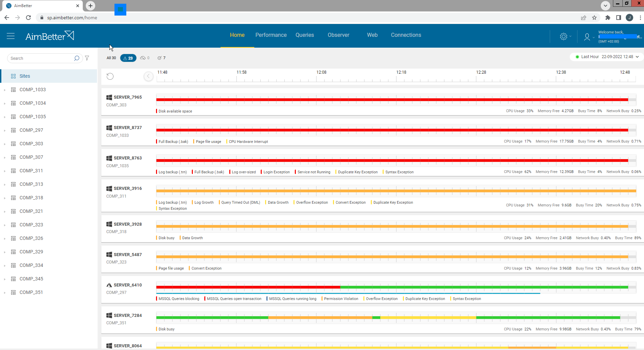Click the Sites grid icon
Viewport: 644px width, 350px height.
(x=14, y=76)
